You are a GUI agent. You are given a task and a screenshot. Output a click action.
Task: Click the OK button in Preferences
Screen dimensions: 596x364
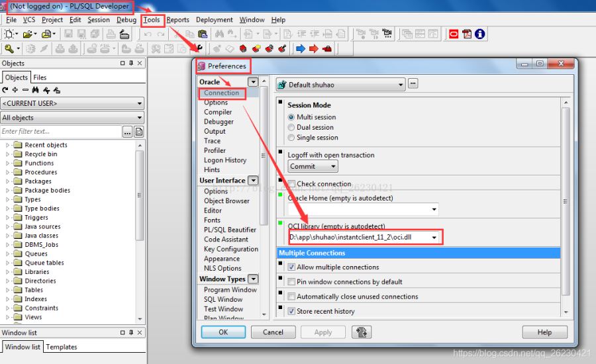[x=223, y=332]
